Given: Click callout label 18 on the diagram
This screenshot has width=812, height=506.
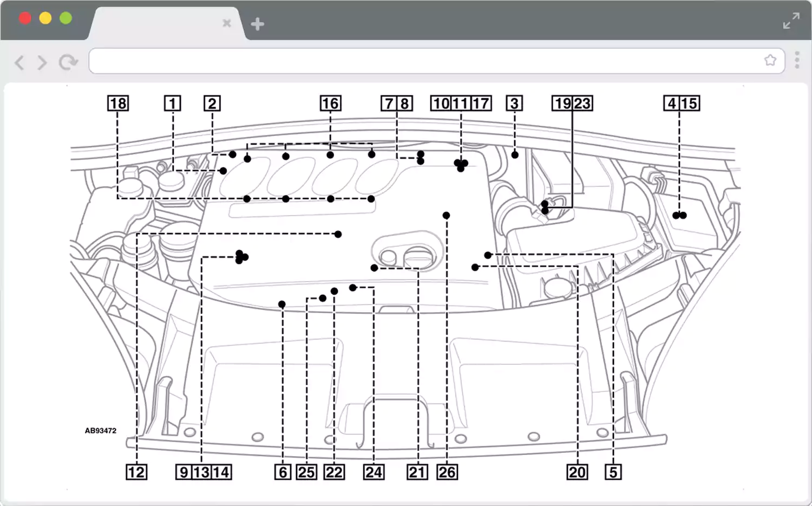Looking at the screenshot, I should point(119,103).
